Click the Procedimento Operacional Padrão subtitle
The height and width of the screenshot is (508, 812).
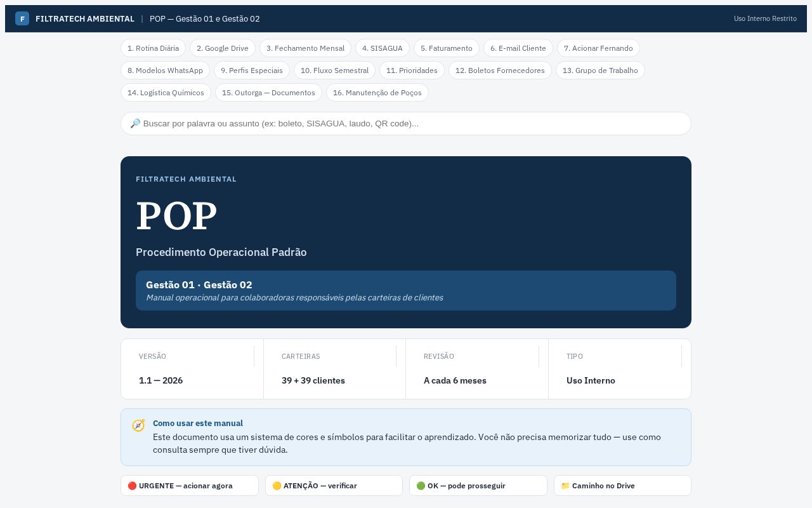click(221, 253)
